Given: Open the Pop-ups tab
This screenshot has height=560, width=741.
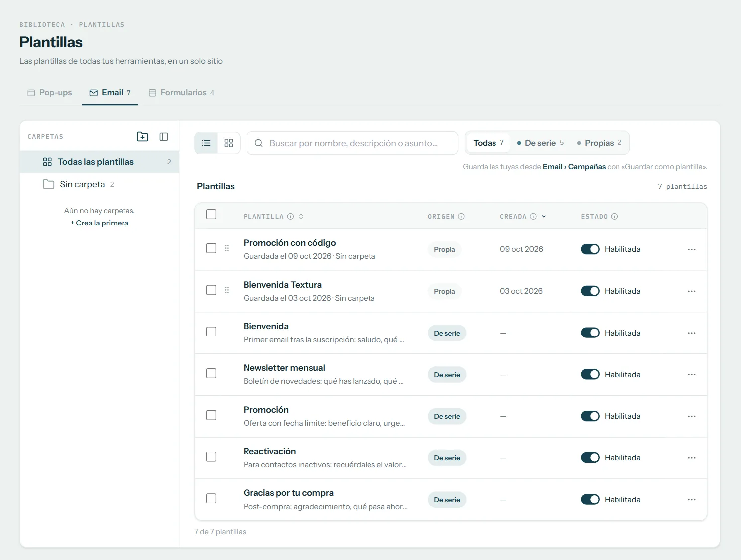Looking at the screenshot, I should [50, 93].
